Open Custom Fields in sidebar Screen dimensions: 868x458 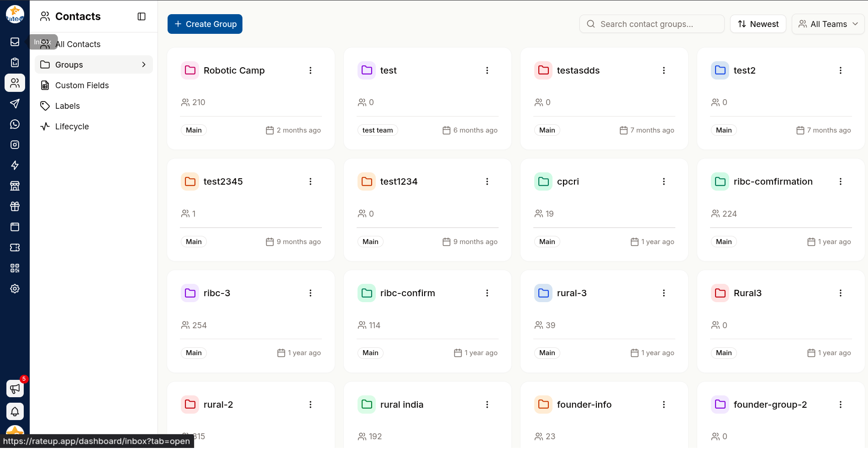pyautogui.click(x=94, y=85)
